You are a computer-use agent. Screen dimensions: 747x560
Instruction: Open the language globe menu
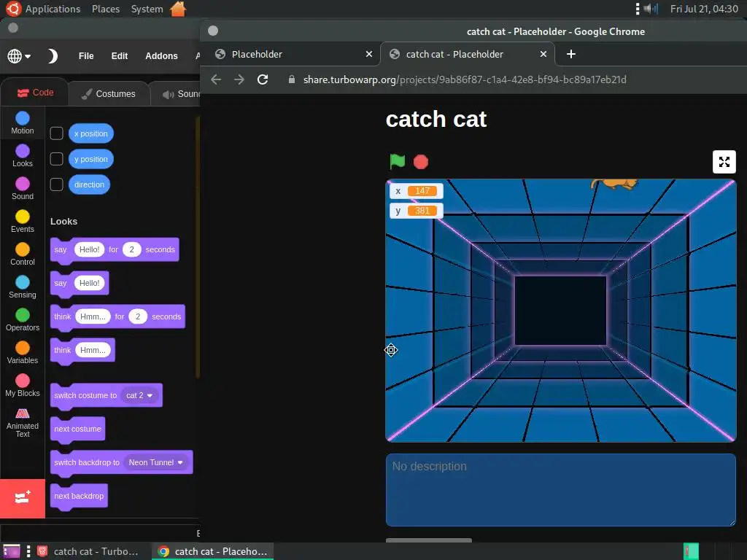point(18,55)
